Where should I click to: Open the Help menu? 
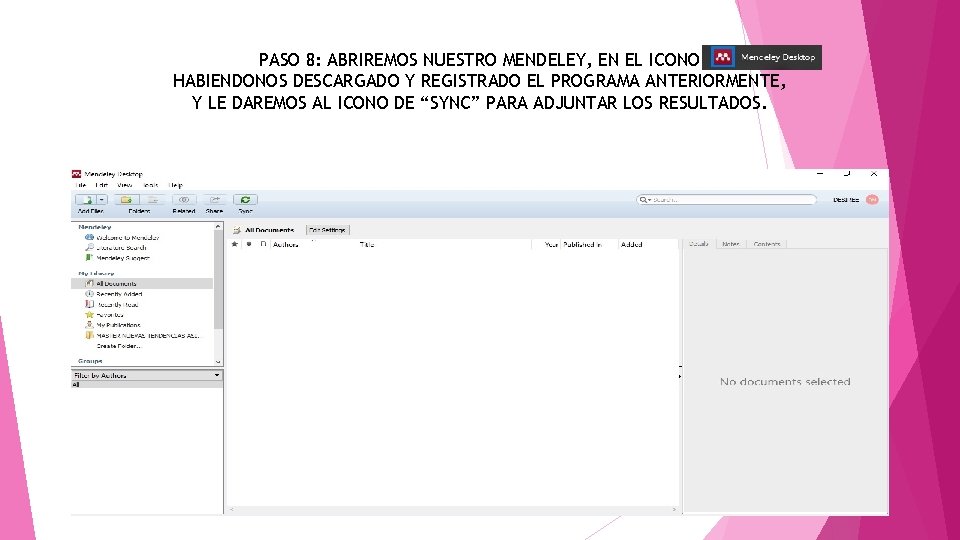176,185
